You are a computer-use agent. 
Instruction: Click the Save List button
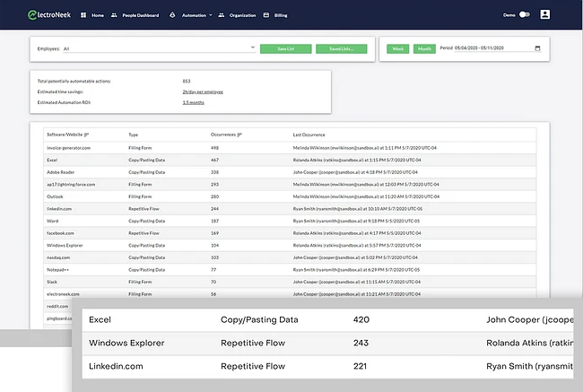285,48
